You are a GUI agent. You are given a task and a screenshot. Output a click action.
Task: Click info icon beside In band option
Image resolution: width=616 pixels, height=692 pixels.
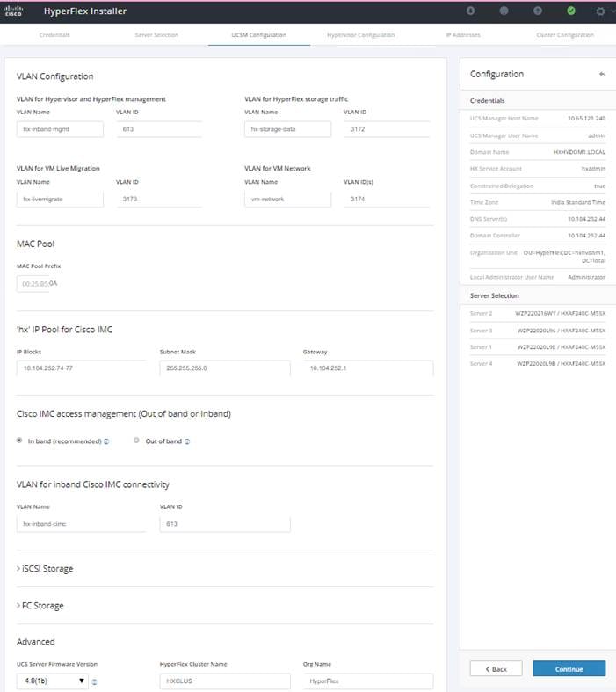[x=106, y=441]
